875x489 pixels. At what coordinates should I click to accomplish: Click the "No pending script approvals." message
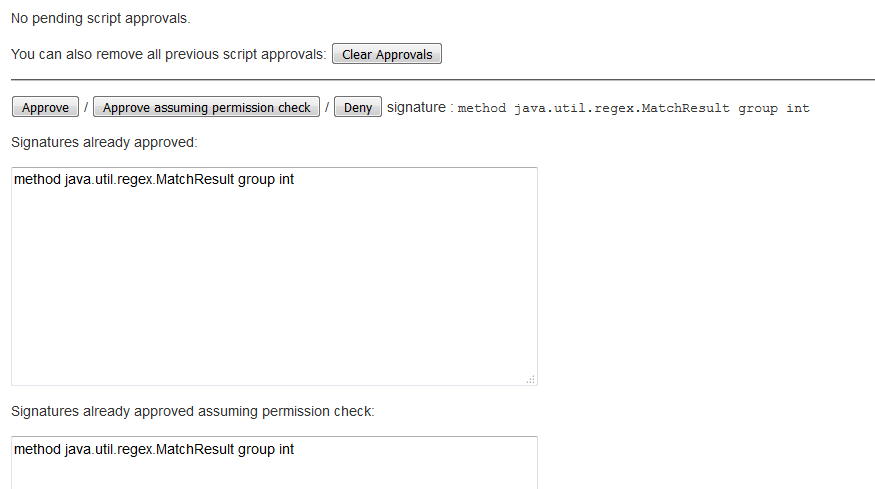tap(100, 18)
